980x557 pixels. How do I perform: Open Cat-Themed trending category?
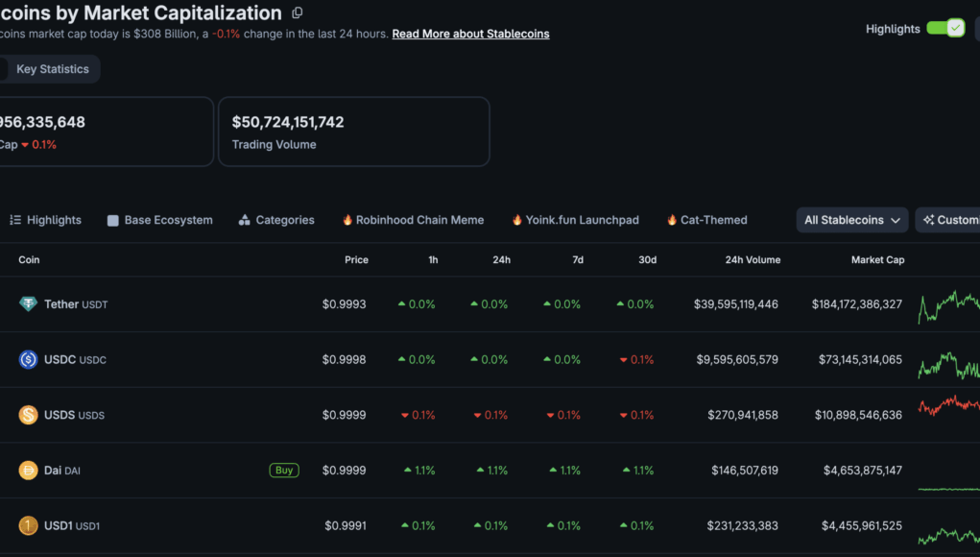706,220
